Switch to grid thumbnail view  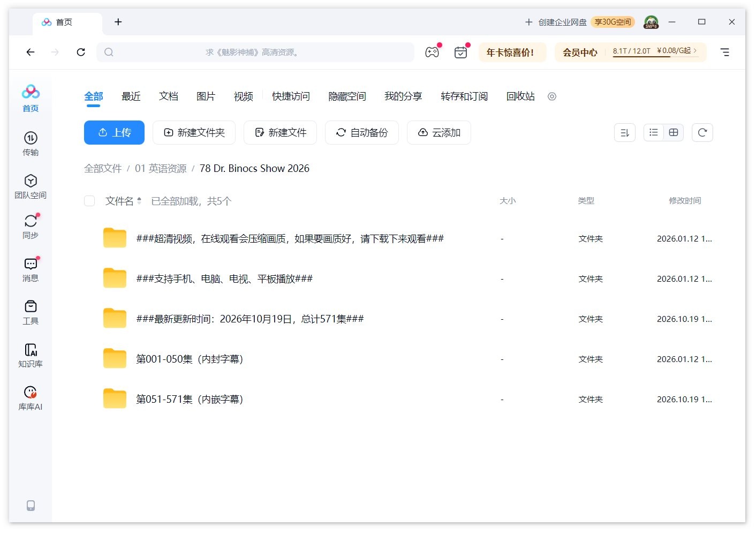pyautogui.click(x=674, y=132)
